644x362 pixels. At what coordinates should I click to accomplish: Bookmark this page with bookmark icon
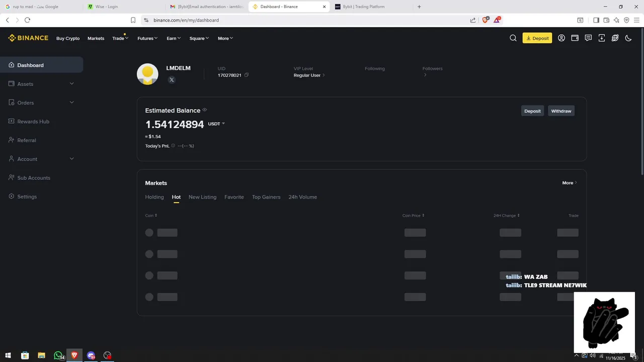pyautogui.click(x=133, y=20)
